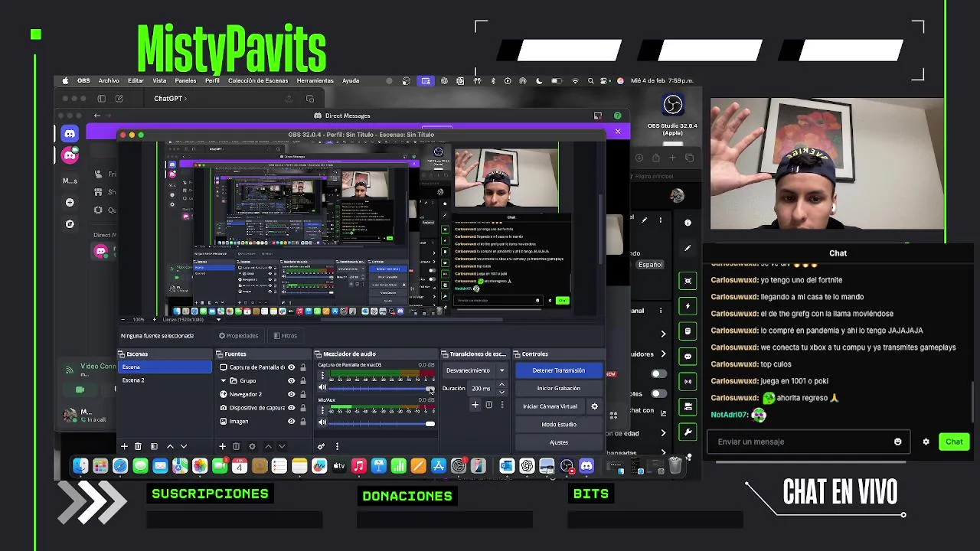Open the App Store in the Dock
Screen dimensions: 980x551
pos(439,465)
